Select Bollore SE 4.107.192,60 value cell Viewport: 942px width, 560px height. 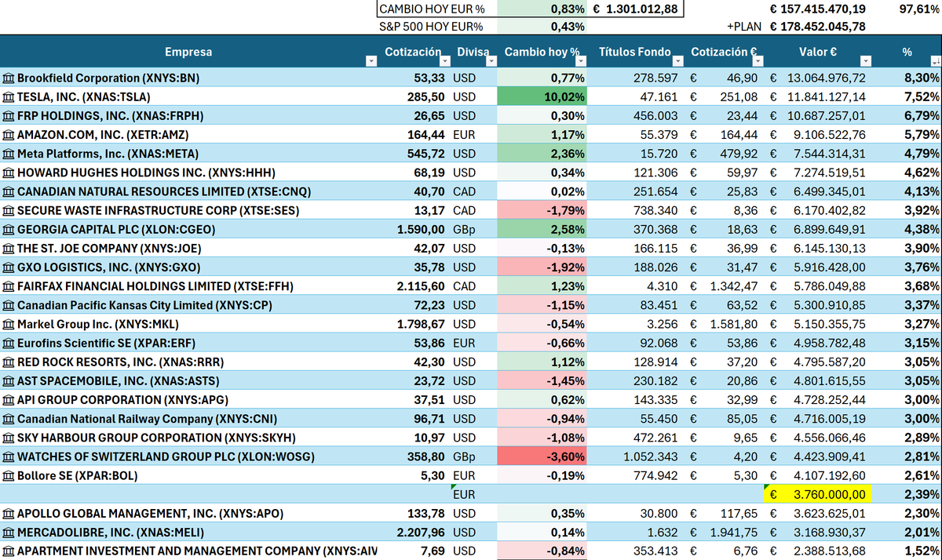(x=819, y=476)
